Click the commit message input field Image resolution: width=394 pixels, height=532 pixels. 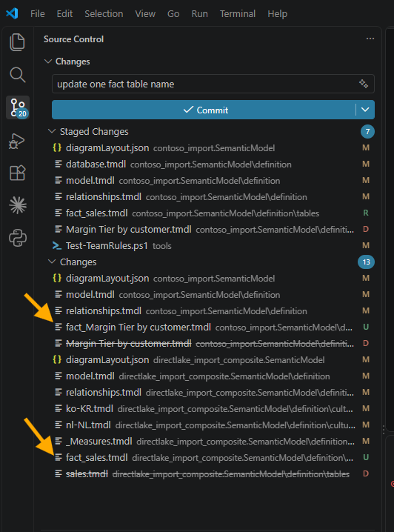(x=213, y=84)
